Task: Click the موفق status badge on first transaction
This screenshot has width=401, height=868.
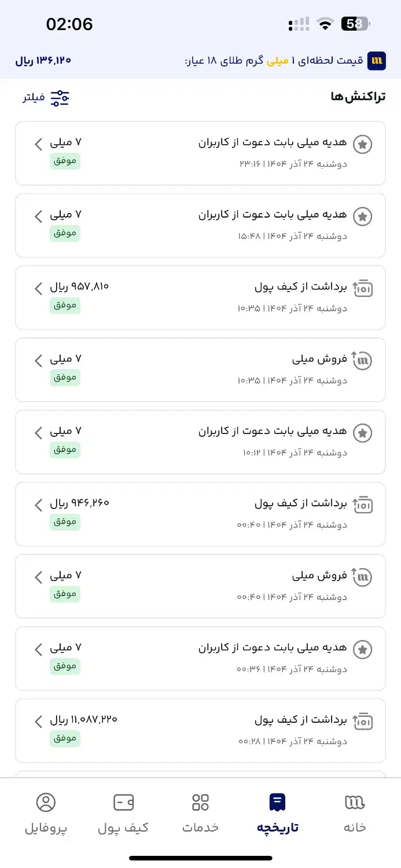Action: click(65, 161)
